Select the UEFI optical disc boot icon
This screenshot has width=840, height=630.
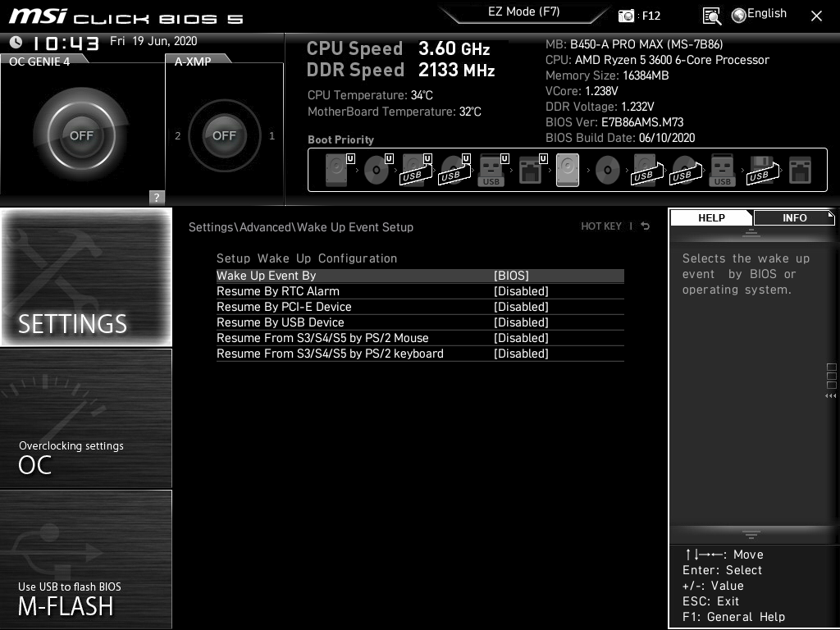[x=378, y=170]
